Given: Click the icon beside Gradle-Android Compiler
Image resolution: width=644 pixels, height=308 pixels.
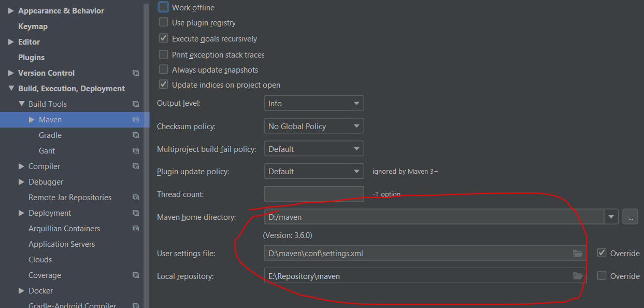Looking at the screenshot, I should (x=136, y=305).
